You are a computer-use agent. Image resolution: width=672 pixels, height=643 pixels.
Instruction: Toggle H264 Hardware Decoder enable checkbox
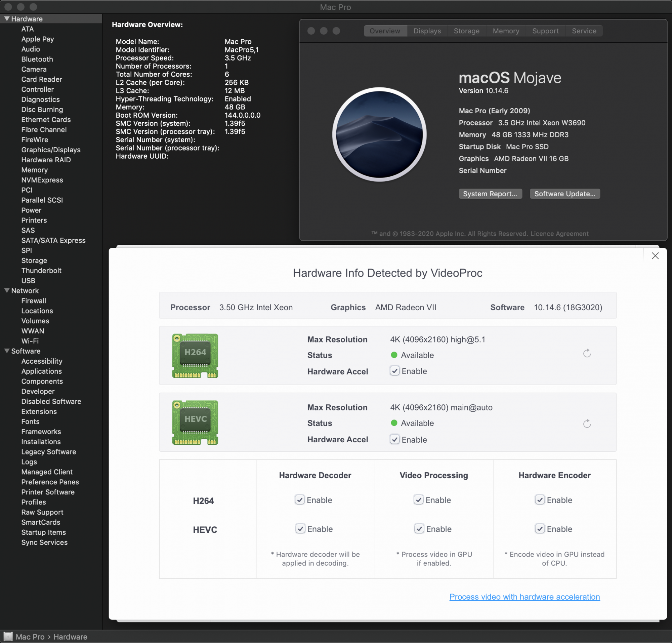click(x=299, y=499)
